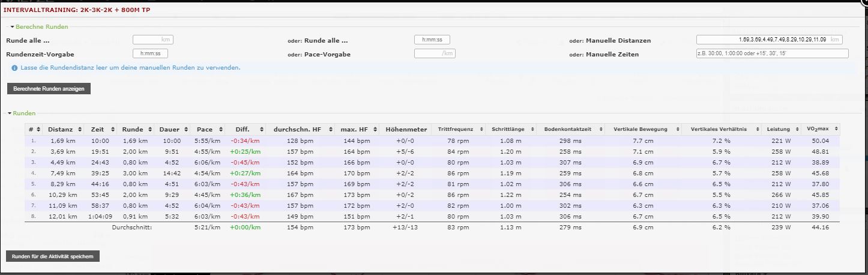868x275 pixels.
Task: Click the Schrittlänge column header
Action: coord(508,129)
